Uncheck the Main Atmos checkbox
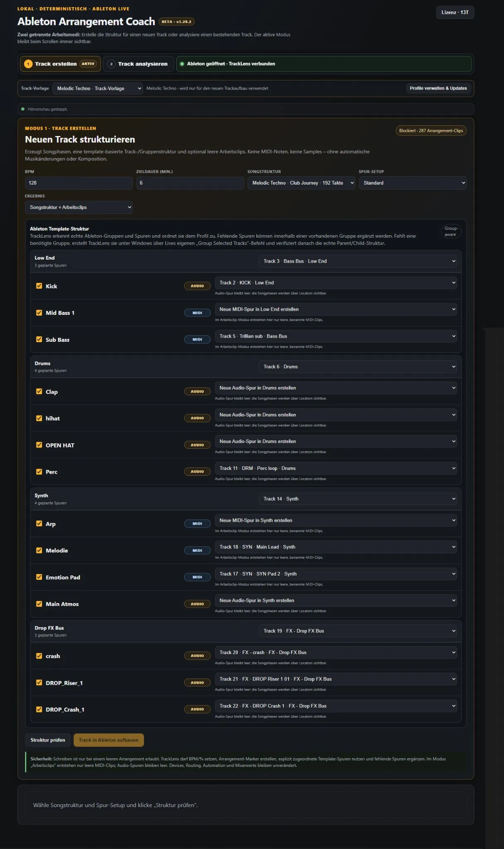 pyautogui.click(x=39, y=604)
